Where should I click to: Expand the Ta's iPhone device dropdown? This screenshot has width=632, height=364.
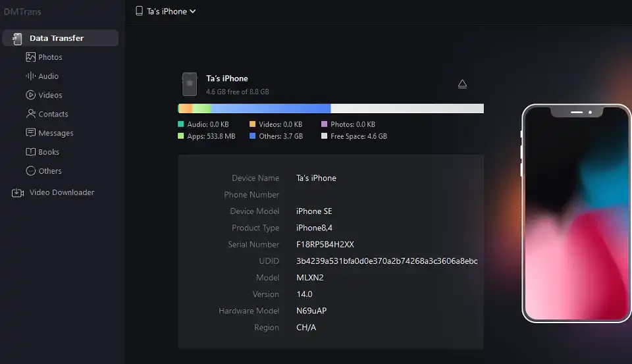tap(165, 11)
